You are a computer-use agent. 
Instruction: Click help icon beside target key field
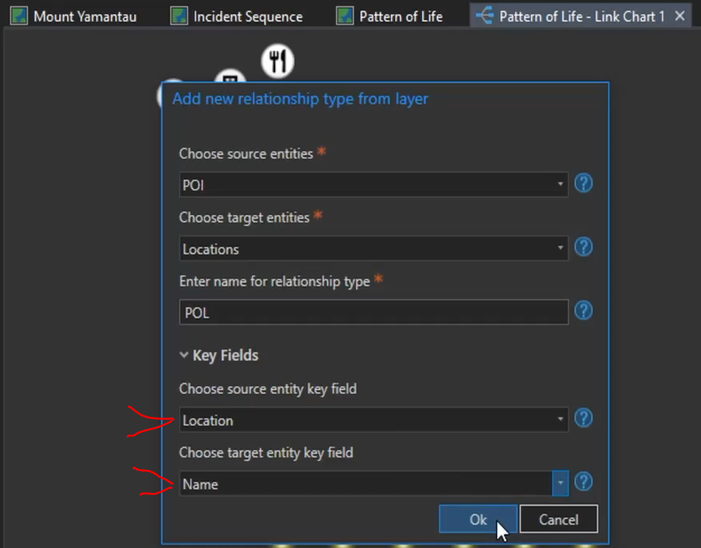pyautogui.click(x=584, y=483)
